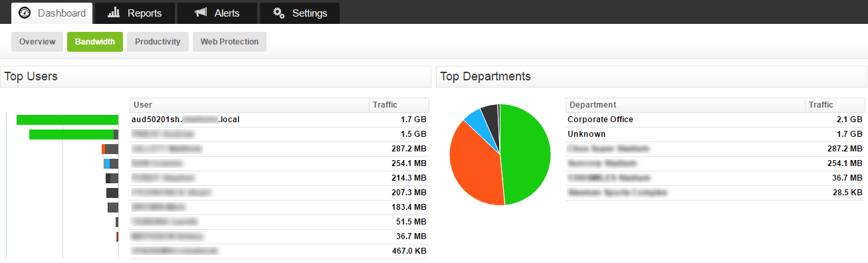The width and height of the screenshot is (868, 263).
Task: Sort departments by Department column header
Action: tap(685, 105)
